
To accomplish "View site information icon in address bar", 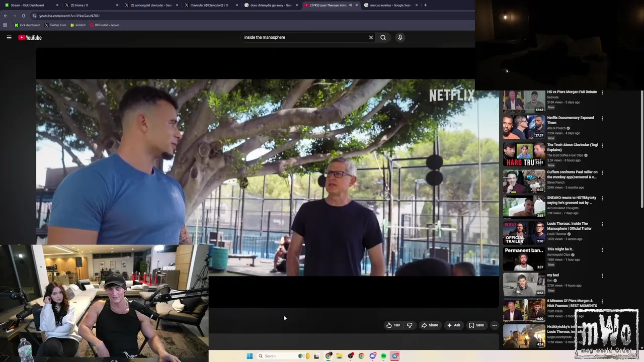I will click(34, 16).
